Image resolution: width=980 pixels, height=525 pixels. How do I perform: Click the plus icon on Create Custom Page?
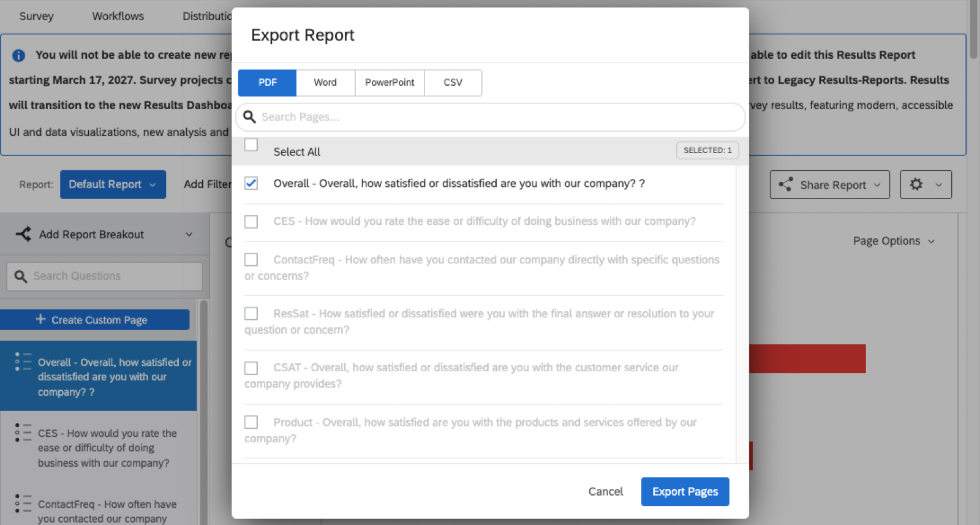click(40, 319)
